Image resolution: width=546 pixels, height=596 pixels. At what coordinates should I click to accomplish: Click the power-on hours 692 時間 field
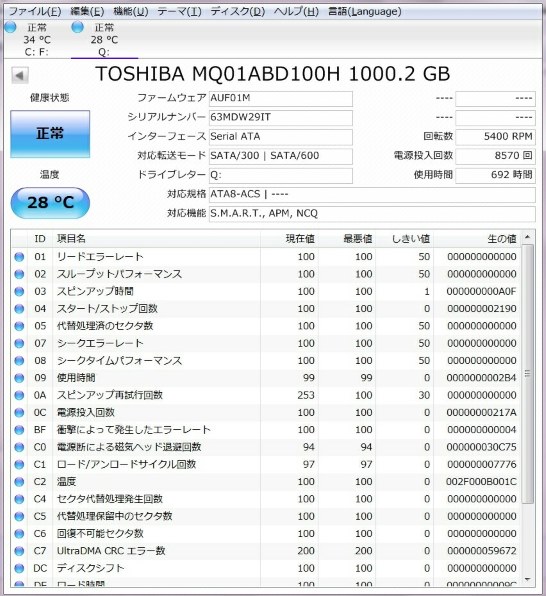pos(495,175)
